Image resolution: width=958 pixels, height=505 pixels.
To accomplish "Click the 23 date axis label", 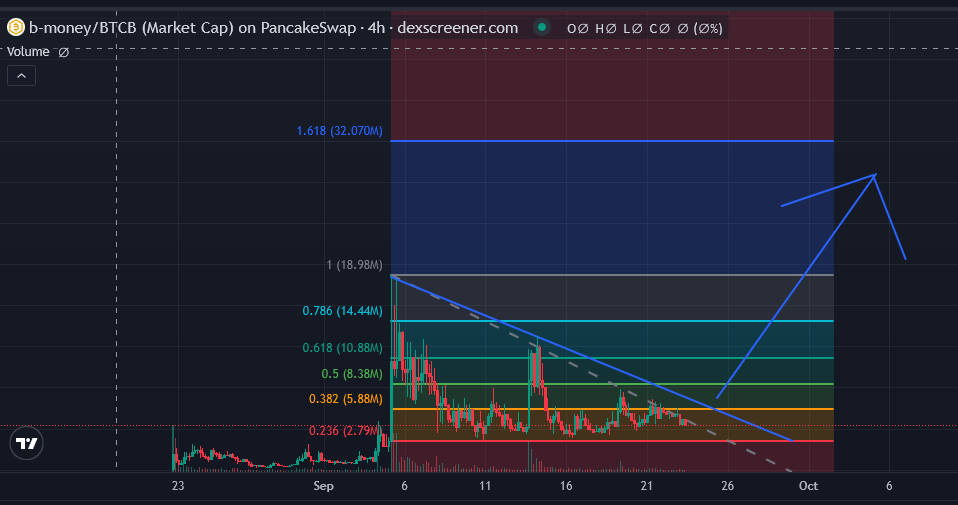I will [178, 486].
